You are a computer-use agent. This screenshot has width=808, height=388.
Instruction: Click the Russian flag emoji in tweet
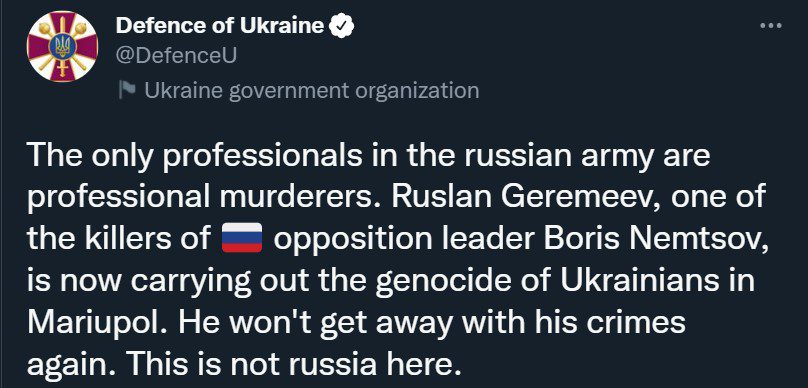pos(242,239)
